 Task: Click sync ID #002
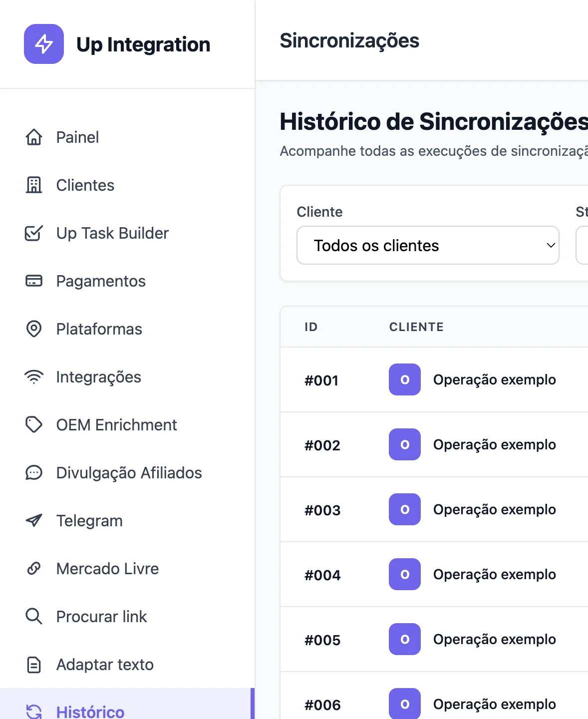(322, 445)
